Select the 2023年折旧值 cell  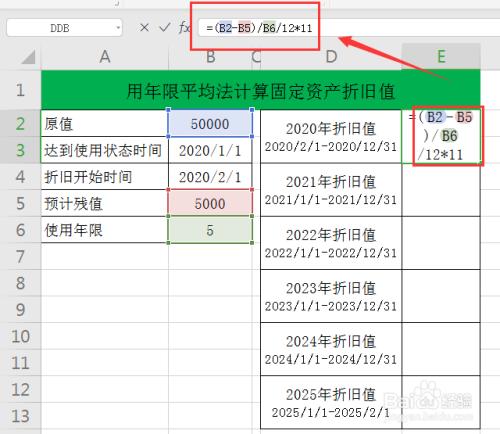pyautogui.click(x=331, y=296)
